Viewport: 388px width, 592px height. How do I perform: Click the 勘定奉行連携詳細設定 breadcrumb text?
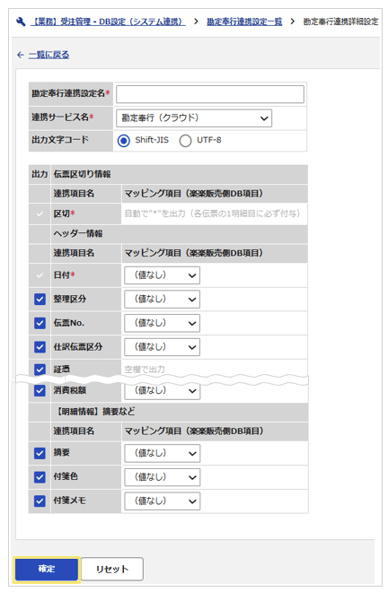click(x=340, y=22)
